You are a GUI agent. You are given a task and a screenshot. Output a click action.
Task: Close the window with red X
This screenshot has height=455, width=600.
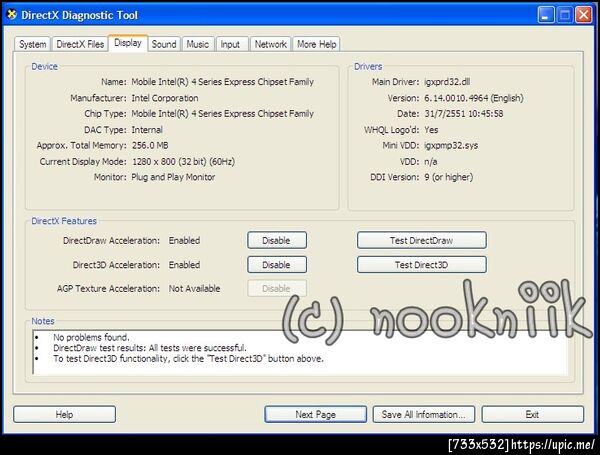(x=584, y=15)
